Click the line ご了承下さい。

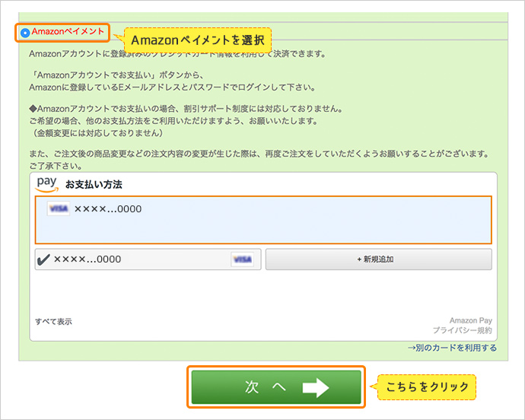(56, 166)
